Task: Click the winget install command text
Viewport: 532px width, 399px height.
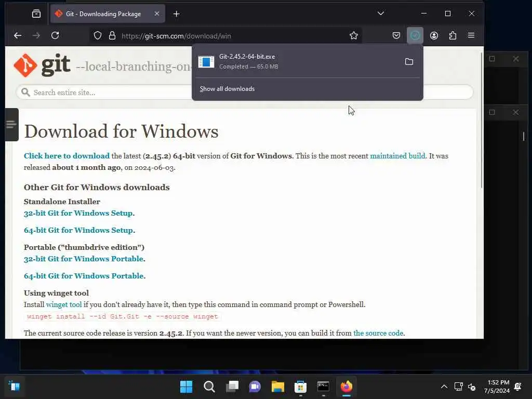Action: (122, 316)
